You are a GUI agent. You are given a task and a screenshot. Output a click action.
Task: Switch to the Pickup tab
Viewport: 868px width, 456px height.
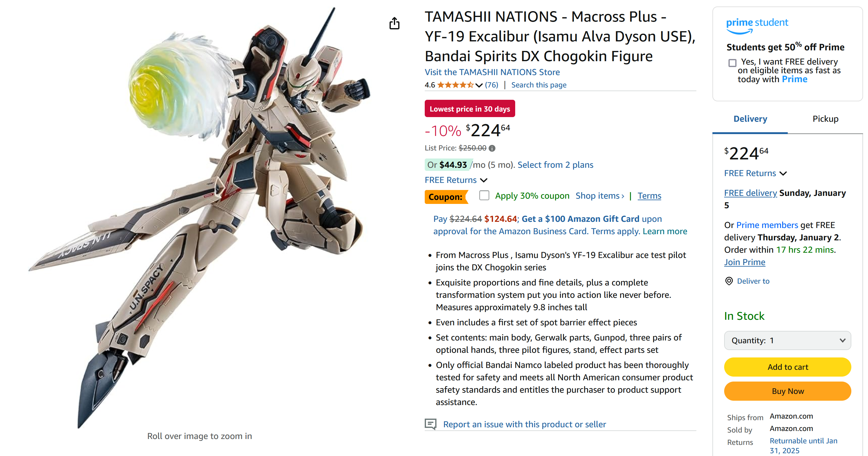825,119
